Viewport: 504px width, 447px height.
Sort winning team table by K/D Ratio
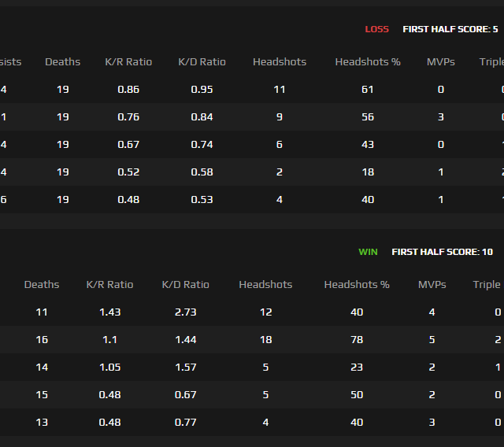click(186, 284)
